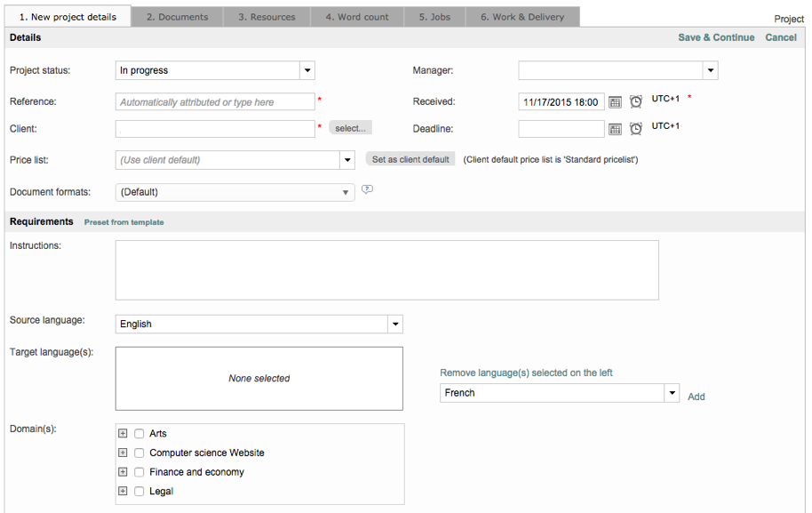
Task: Click Add next to the French language
Action: click(697, 397)
